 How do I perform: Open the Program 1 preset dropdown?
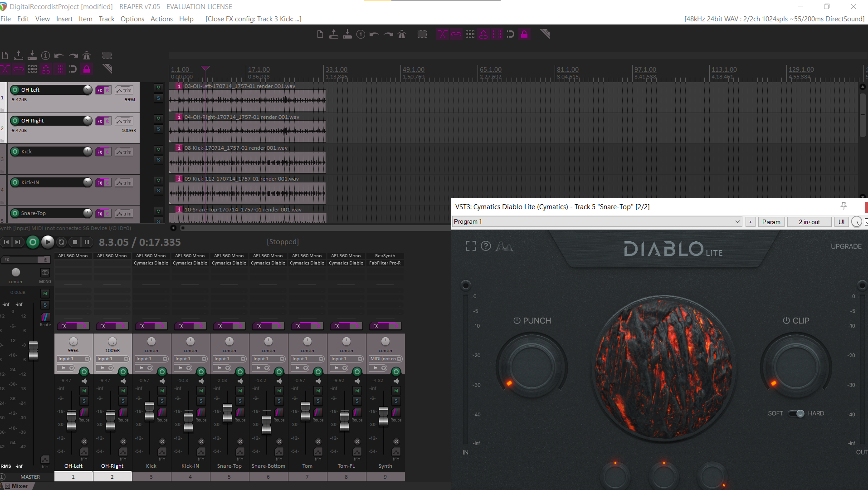coord(597,222)
